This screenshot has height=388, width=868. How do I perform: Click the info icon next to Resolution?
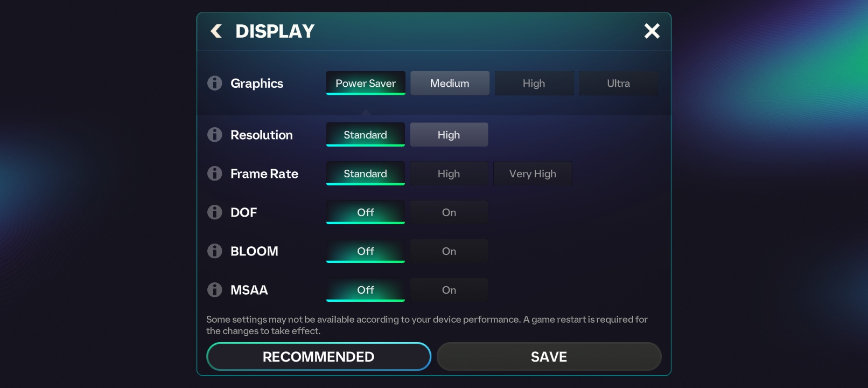tap(215, 135)
